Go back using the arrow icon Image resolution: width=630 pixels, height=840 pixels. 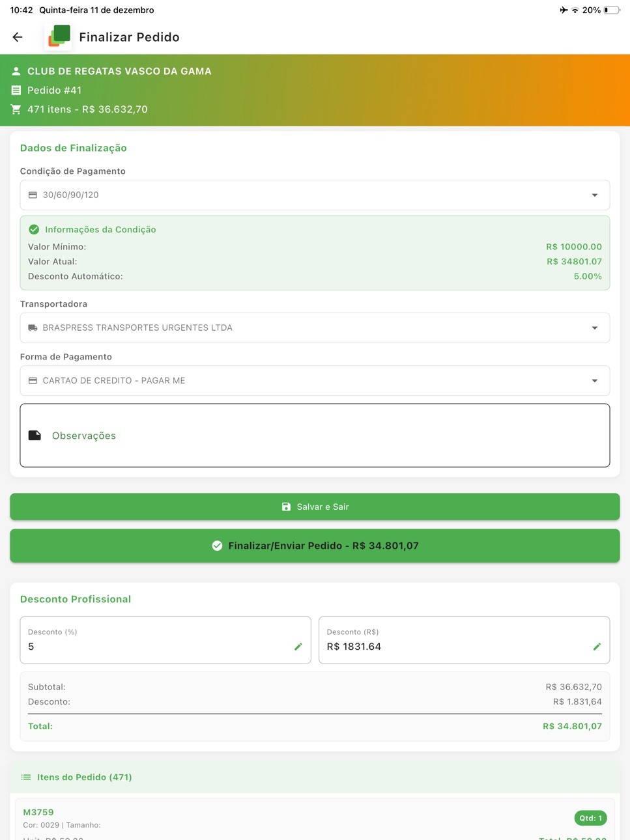click(x=18, y=37)
